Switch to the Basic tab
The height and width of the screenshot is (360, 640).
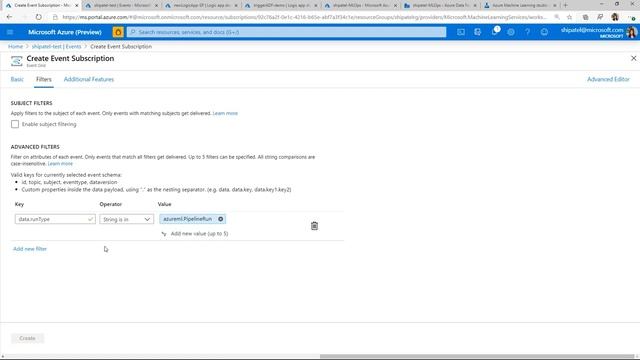click(17, 79)
